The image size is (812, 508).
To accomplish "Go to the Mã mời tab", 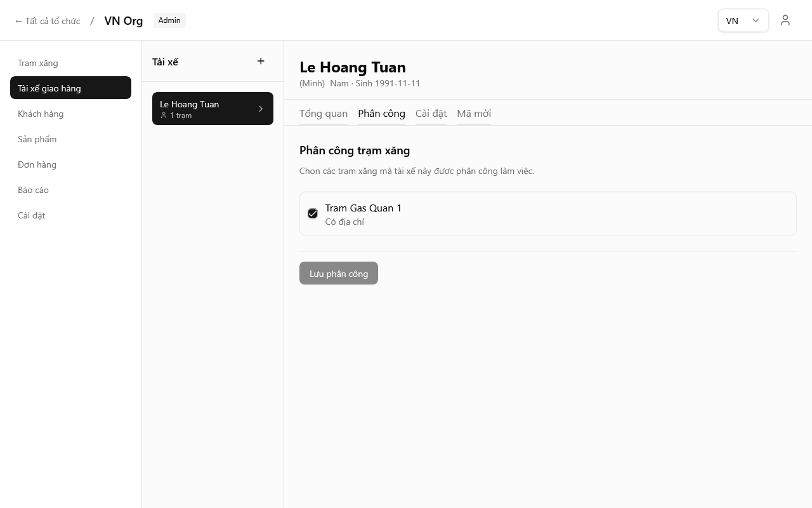I will [x=474, y=114].
